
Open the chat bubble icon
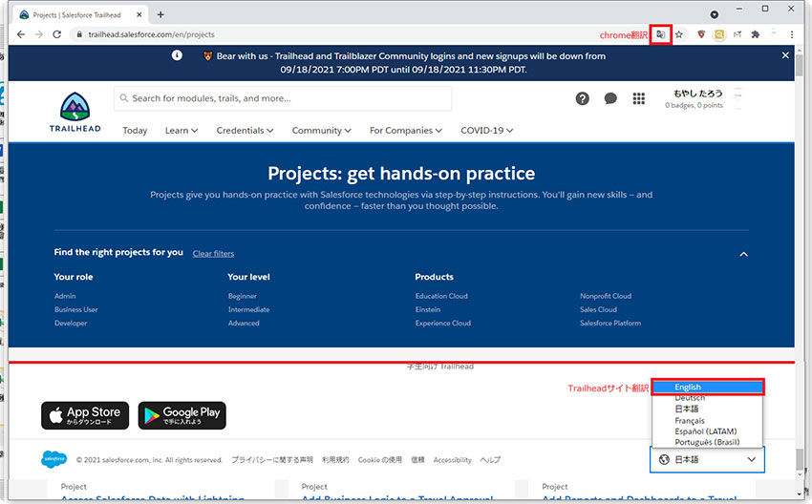coord(610,98)
